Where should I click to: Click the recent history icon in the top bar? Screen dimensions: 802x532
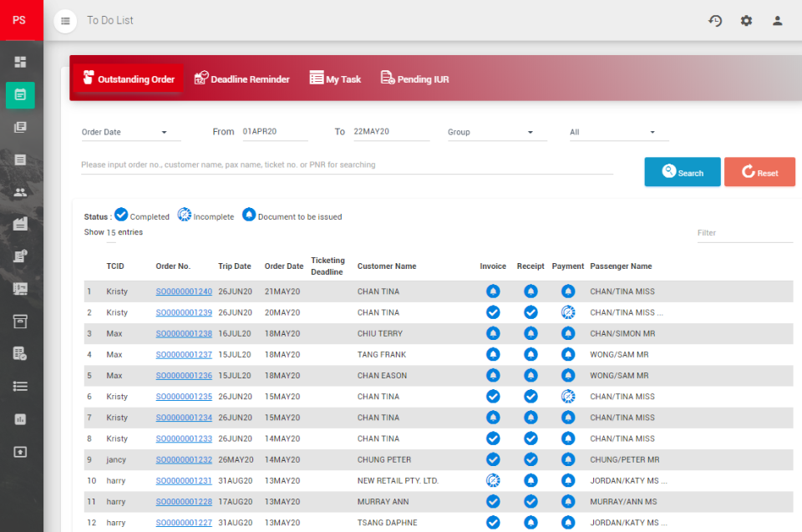click(715, 20)
